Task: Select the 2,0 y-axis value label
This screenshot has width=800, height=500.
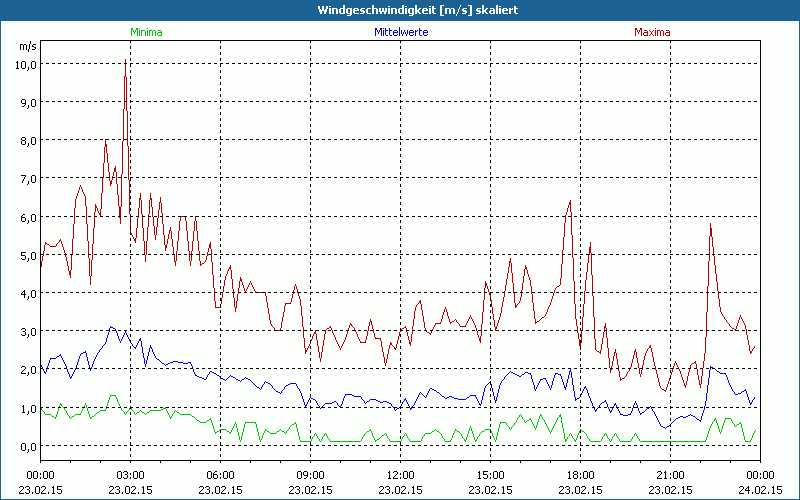Action: 27,370
